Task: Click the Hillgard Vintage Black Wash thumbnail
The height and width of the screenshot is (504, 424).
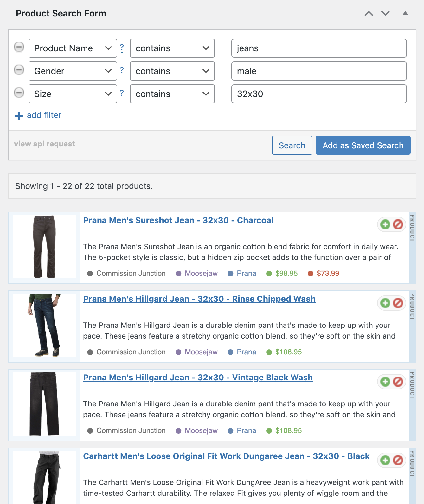Action: coord(44,404)
